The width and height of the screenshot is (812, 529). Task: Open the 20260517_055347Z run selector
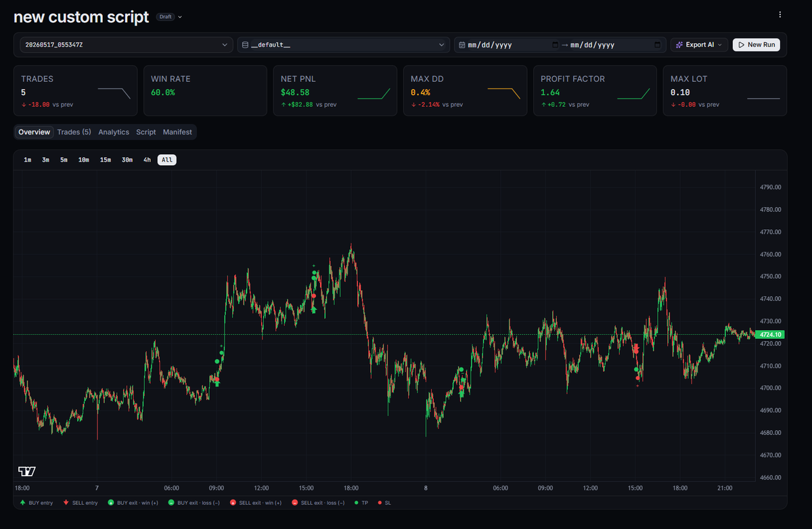coord(126,45)
